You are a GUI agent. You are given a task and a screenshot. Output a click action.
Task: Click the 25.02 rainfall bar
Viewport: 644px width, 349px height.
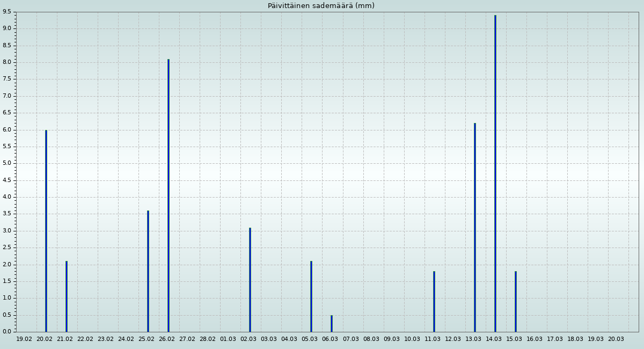tap(148, 271)
